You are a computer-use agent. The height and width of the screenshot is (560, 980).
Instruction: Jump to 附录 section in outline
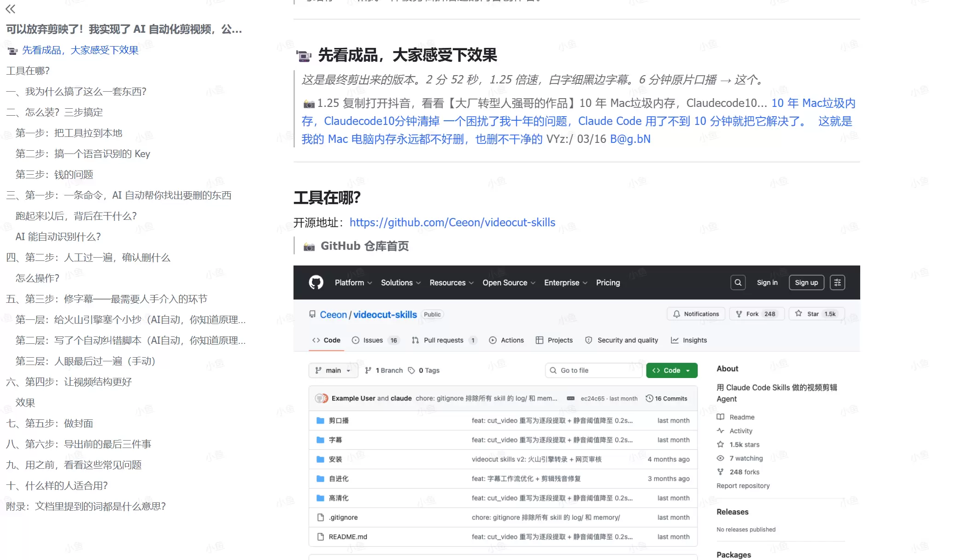tap(86, 506)
